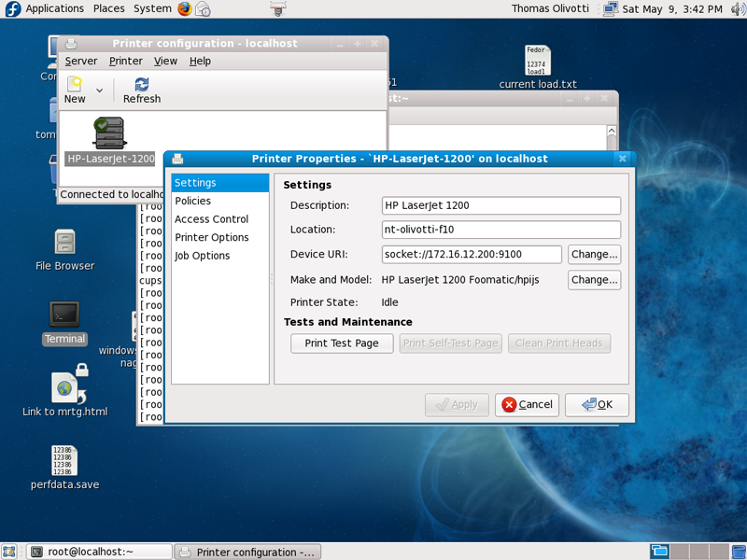Open the System menu in top panel
Viewport: 747px width, 560px height.
tap(152, 8)
